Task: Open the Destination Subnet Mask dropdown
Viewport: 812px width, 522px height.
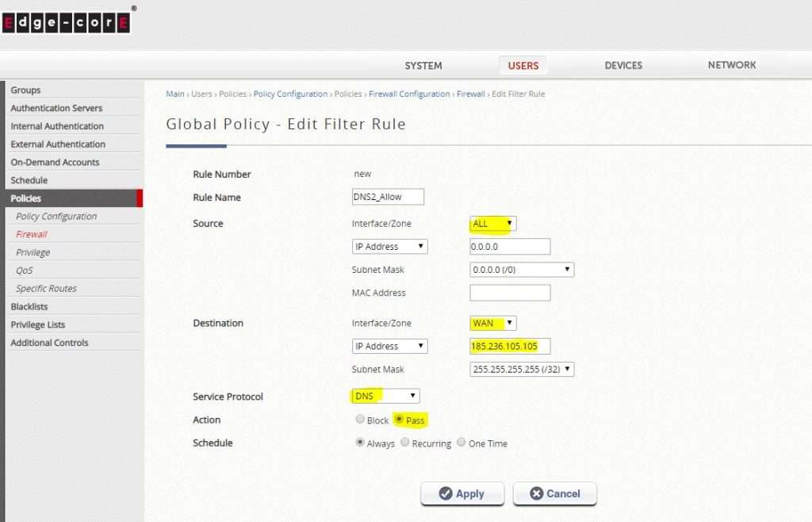Action: [x=522, y=369]
